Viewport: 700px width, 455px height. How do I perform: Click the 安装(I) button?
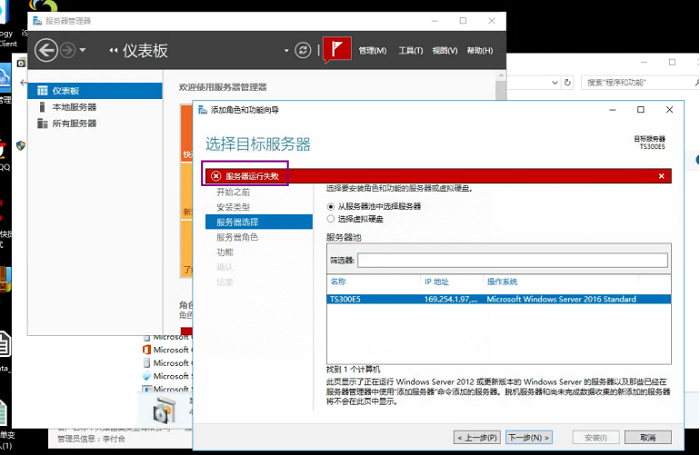(x=596, y=438)
